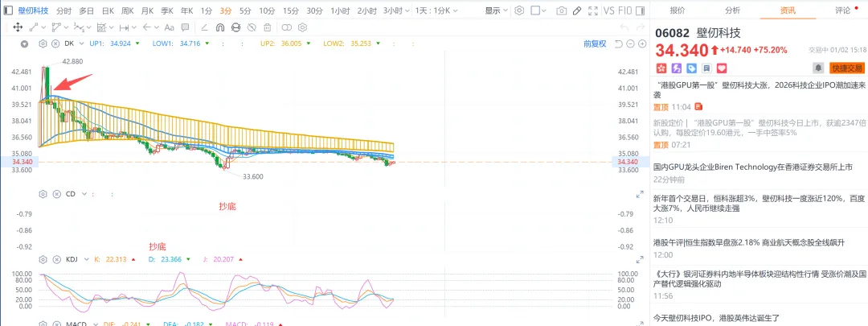
Task: Select the move crosshair drawing tool
Action: point(17,27)
